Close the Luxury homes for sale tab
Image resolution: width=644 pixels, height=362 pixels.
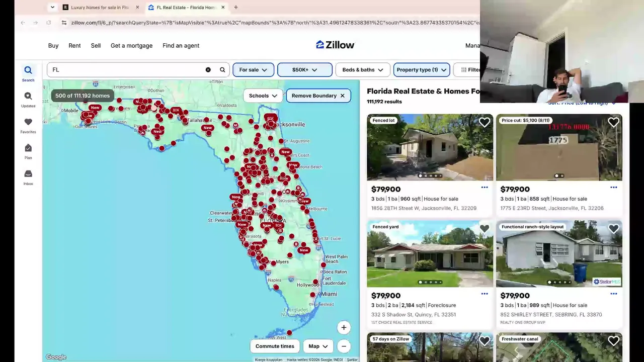(137, 8)
